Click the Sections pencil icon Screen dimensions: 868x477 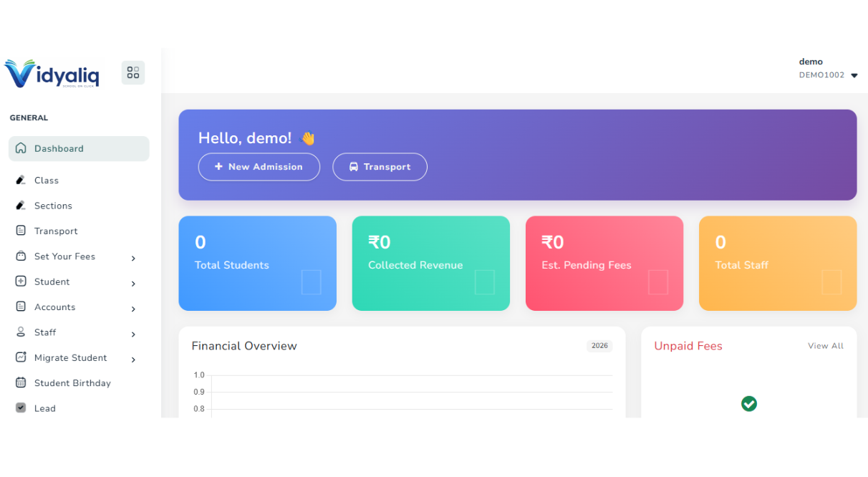(x=21, y=206)
